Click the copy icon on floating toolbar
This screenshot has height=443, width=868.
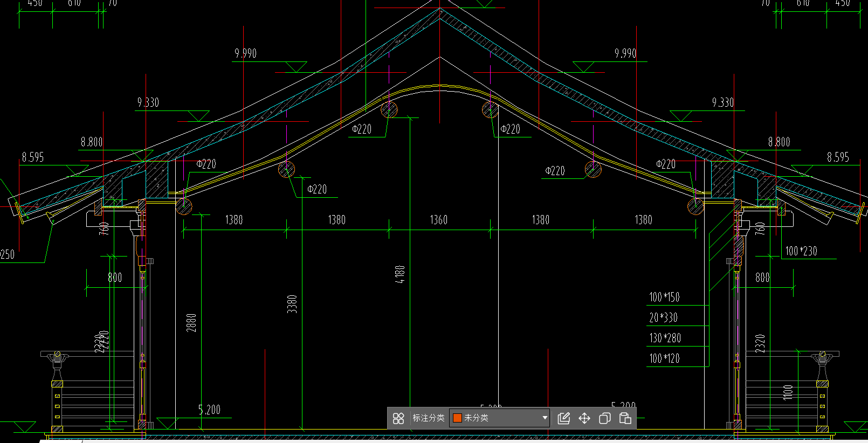click(x=605, y=418)
